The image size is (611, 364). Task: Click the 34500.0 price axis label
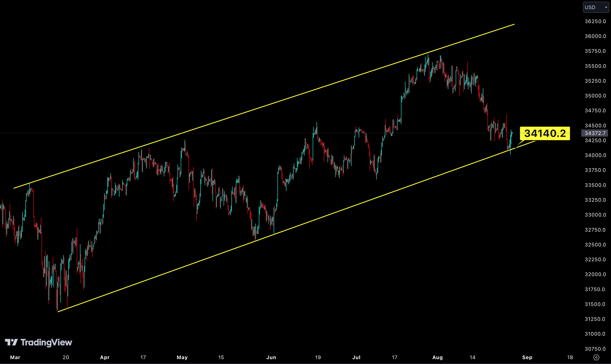click(595, 126)
